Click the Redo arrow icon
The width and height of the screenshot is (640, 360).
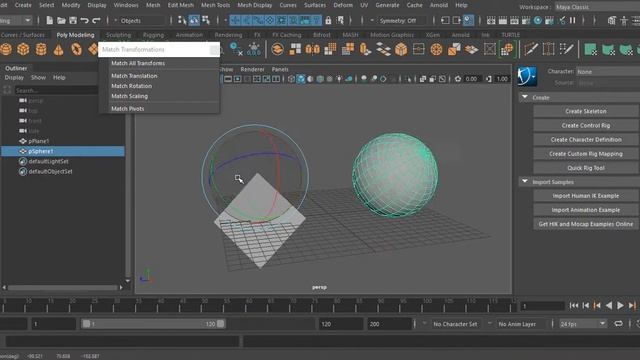(96, 20)
